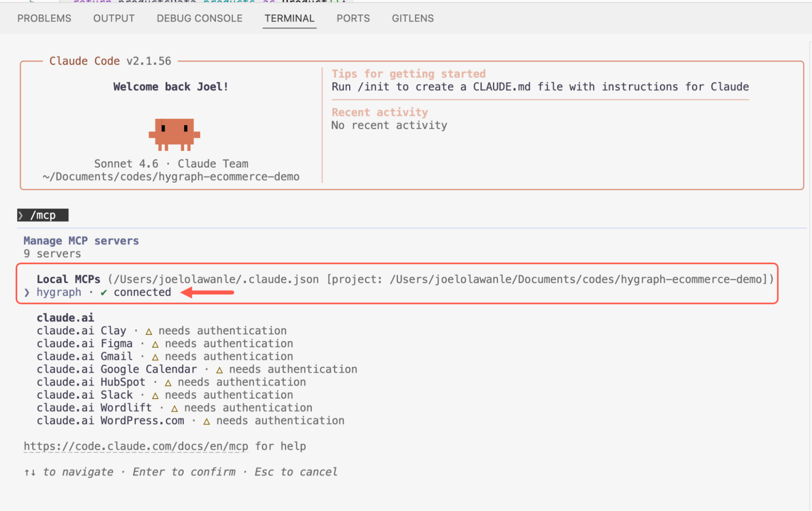Click the warning icon beside claude.ai HubSpot

[x=169, y=382]
